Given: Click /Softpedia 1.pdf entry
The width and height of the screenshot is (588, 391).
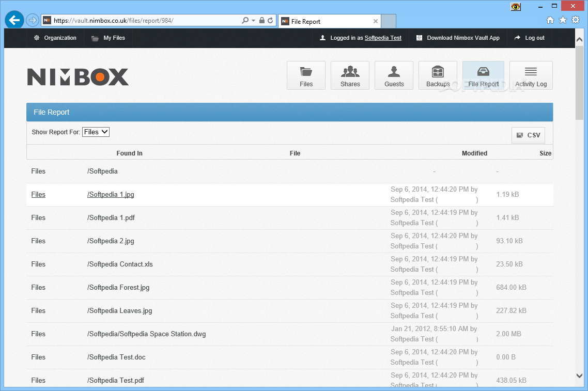Looking at the screenshot, I should click(111, 218).
